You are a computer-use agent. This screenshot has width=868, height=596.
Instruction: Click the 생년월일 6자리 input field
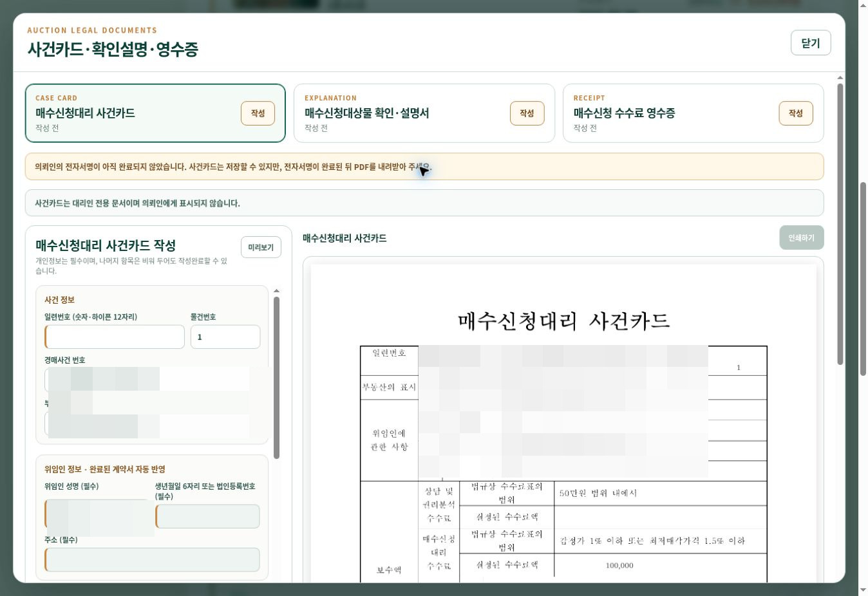pos(207,516)
